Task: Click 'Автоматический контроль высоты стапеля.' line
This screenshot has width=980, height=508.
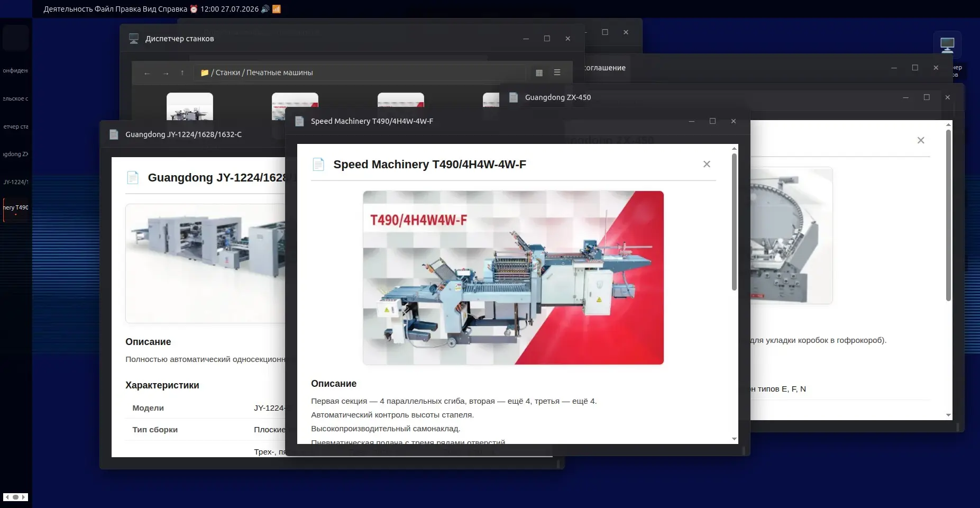Action: (392, 415)
